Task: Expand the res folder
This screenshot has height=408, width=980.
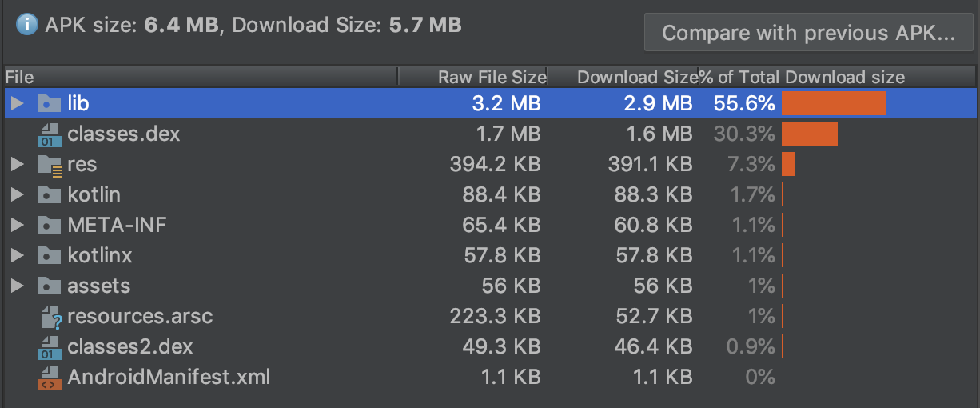Action: pos(18,165)
